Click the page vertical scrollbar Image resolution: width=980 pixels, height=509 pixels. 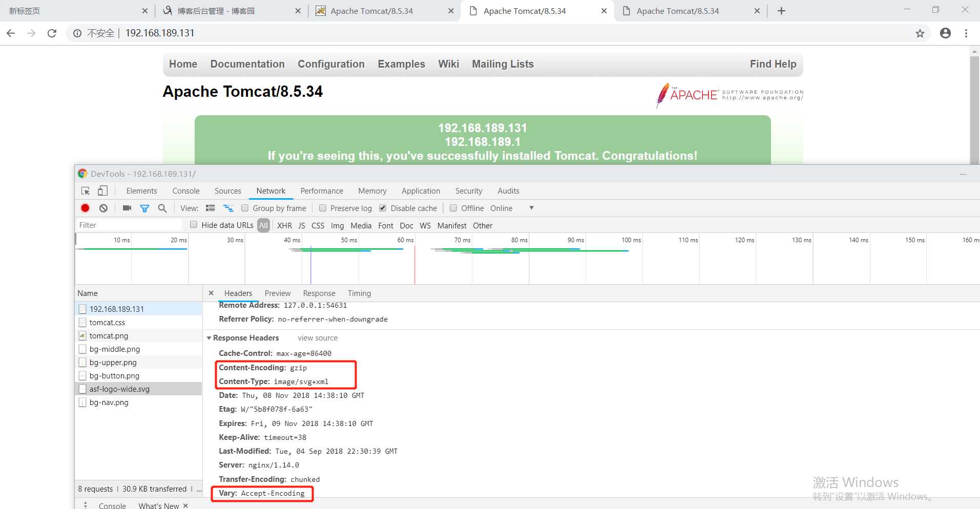[974, 110]
